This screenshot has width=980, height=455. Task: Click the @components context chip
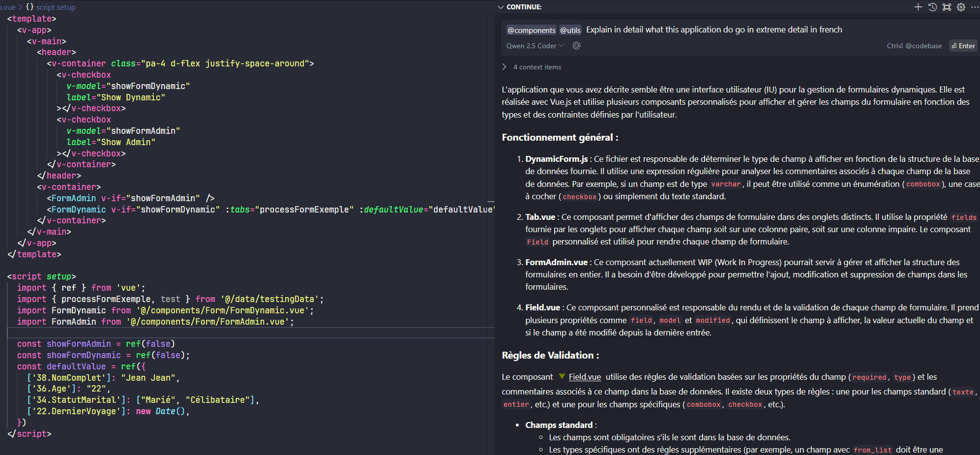[532, 30]
